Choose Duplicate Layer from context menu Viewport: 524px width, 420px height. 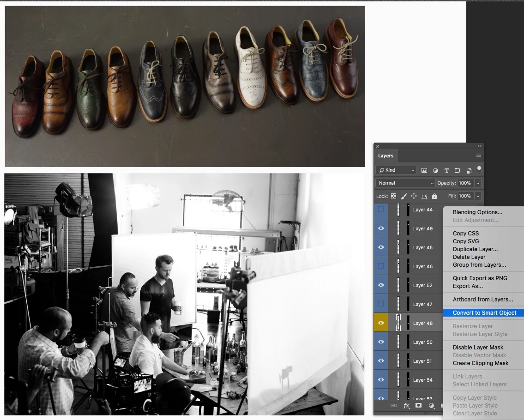point(475,249)
